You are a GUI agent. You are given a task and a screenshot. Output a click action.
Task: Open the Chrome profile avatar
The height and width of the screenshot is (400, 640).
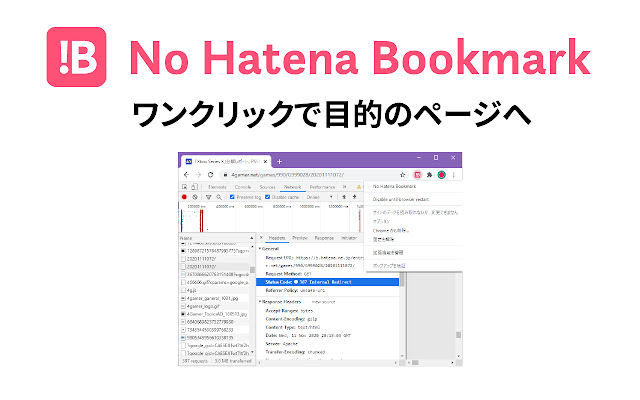pyautogui.click(x=442, y=175)
